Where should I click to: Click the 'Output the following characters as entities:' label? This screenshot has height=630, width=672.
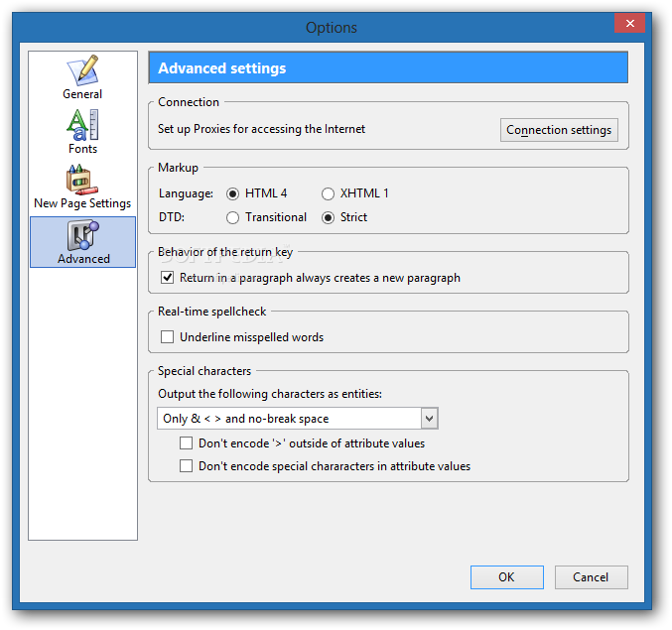click(x=270, y=394)
